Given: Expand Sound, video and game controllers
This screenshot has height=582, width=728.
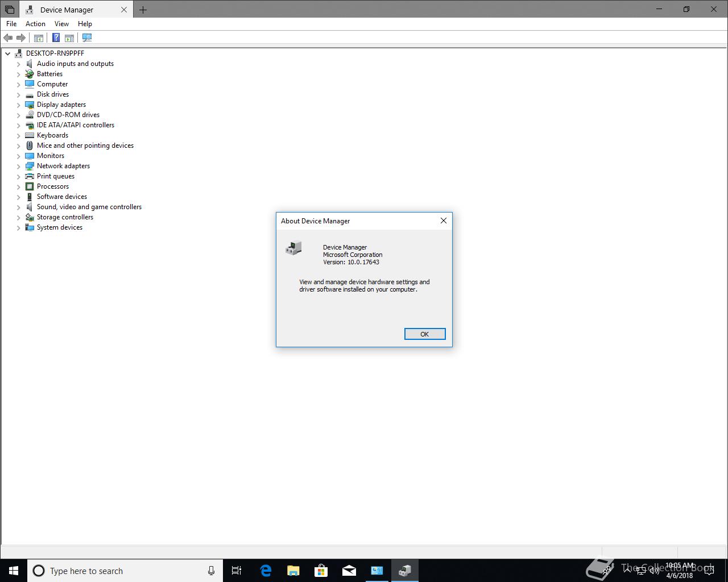Looking at the screenshot, I should pyautogui.click(x=19, y=207).
